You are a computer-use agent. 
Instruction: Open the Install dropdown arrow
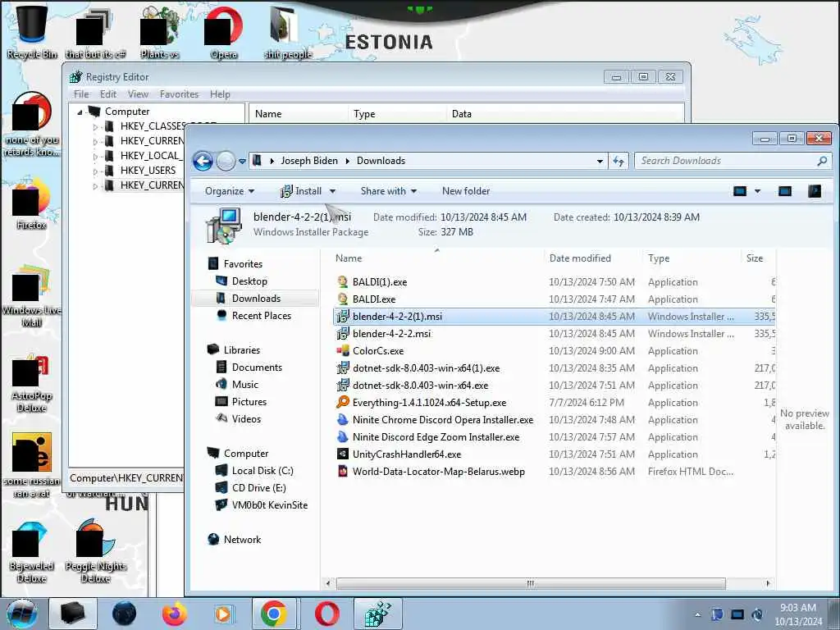332,191
